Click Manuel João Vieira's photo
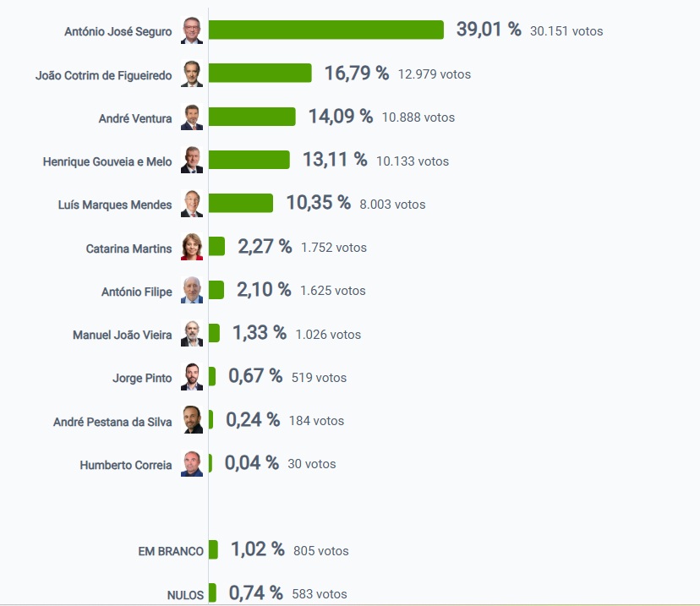Image resolution: width=700 pixels, height=606 pixels. pos(192,334)
